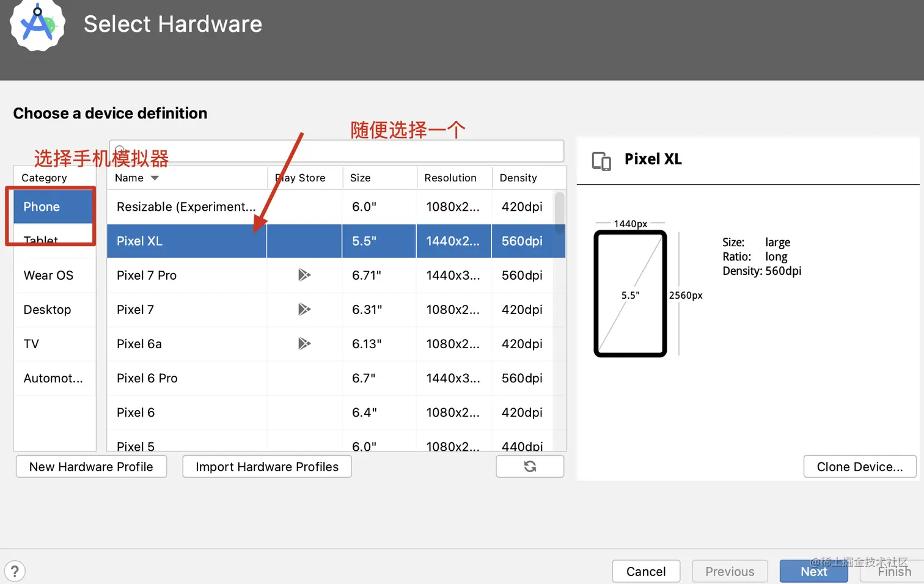Click the Size column header

coord(380,178)
